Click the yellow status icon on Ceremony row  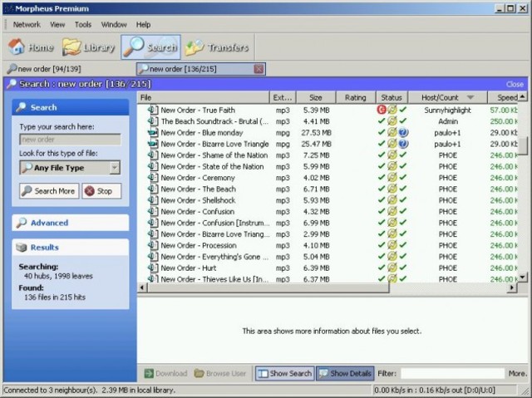click(392, 177)
